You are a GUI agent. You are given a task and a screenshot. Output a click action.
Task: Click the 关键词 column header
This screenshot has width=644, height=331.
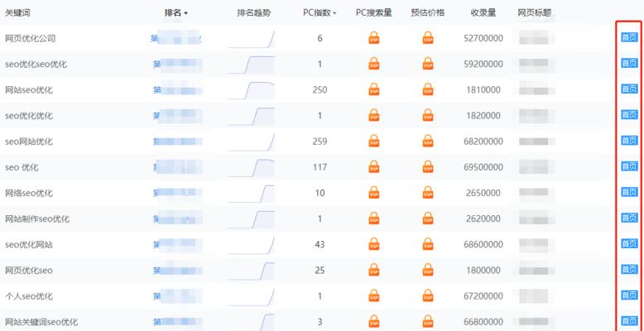click(17, 13)
